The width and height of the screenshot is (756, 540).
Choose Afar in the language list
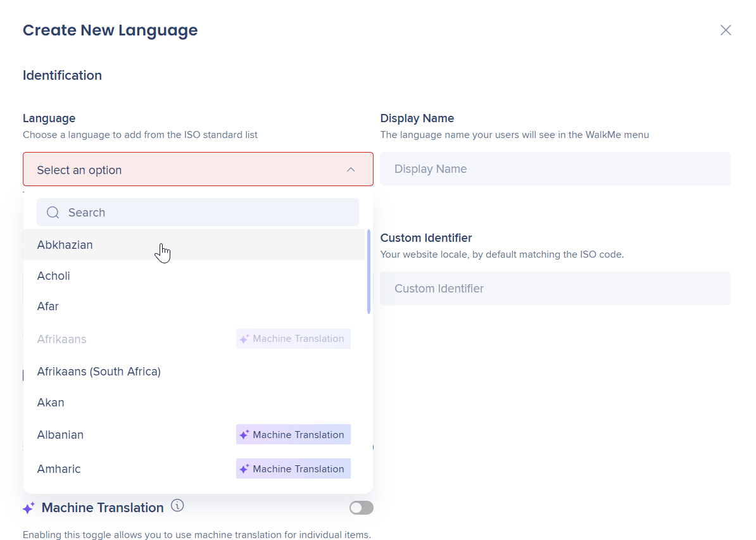point(48,306)
